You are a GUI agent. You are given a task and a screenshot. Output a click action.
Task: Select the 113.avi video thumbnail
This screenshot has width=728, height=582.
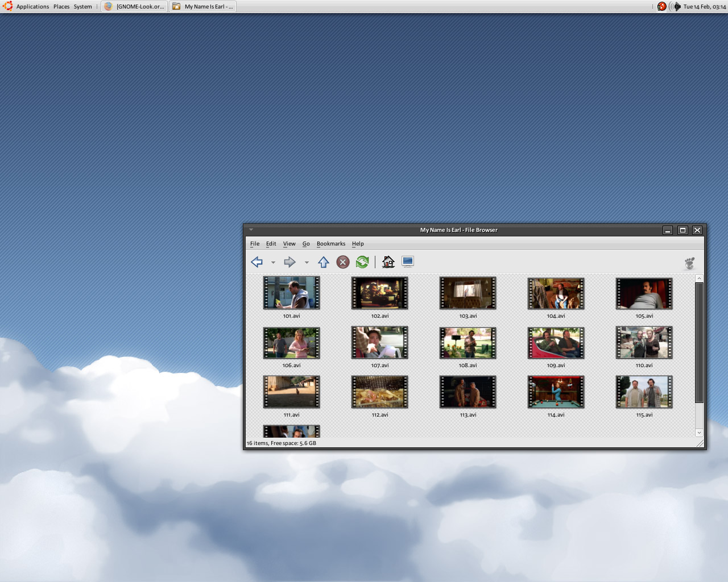tap(468, 392)
